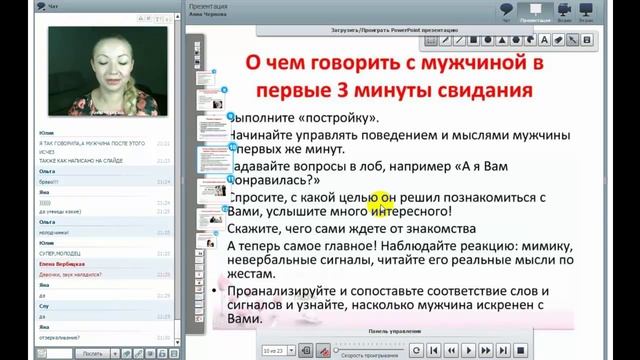Image resolution: width=640 pixels, height=360 pixels.
Task: Jump to the last slide
Action: [x=503, y=350]
